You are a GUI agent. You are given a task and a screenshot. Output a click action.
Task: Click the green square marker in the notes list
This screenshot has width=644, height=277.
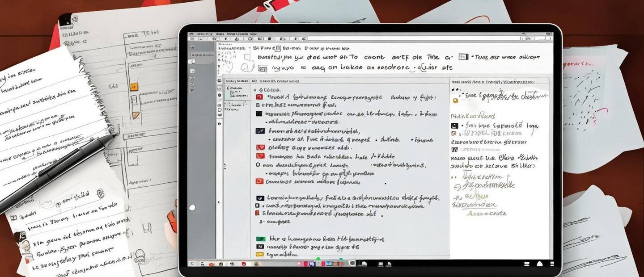coord(260,239)
